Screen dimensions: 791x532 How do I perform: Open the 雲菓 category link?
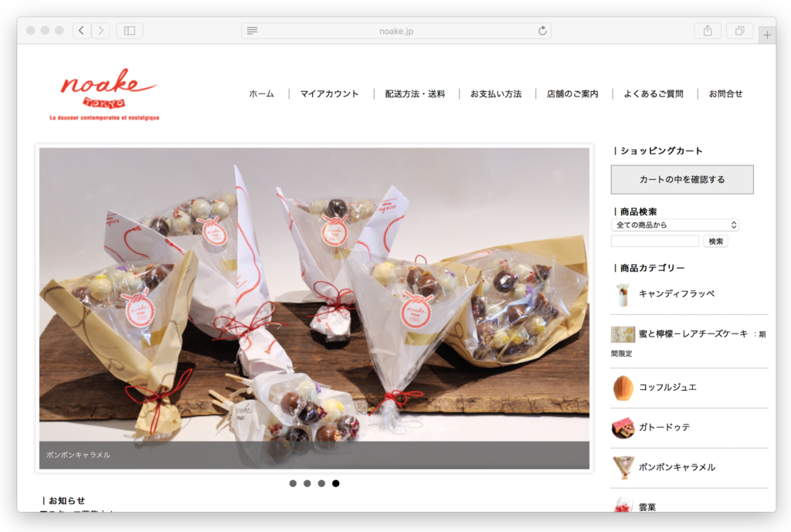[647, 507]
